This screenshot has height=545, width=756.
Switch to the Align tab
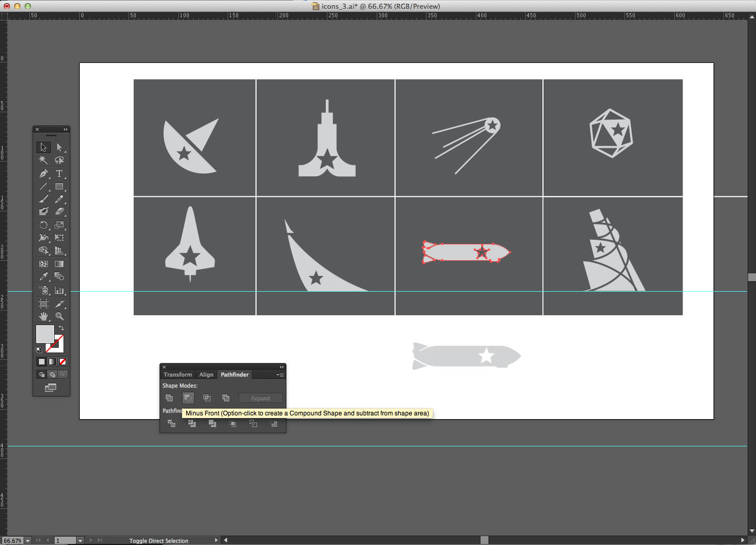click(x=206, y=375)
